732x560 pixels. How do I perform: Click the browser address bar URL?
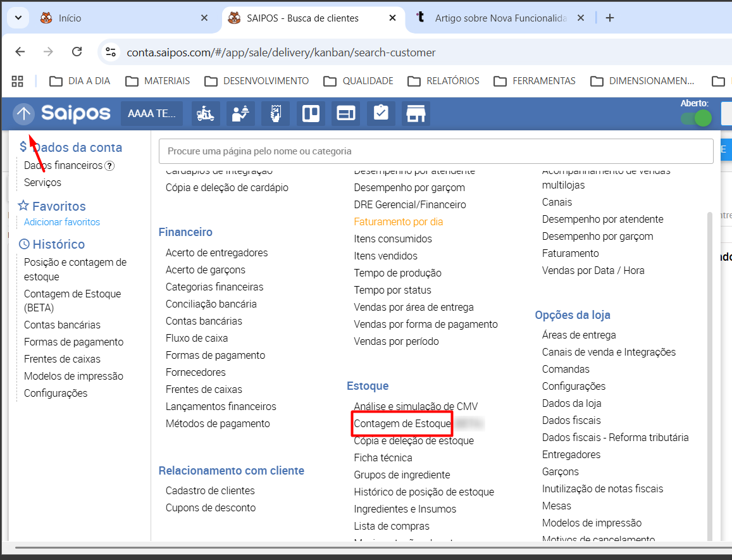coord(281,53)
